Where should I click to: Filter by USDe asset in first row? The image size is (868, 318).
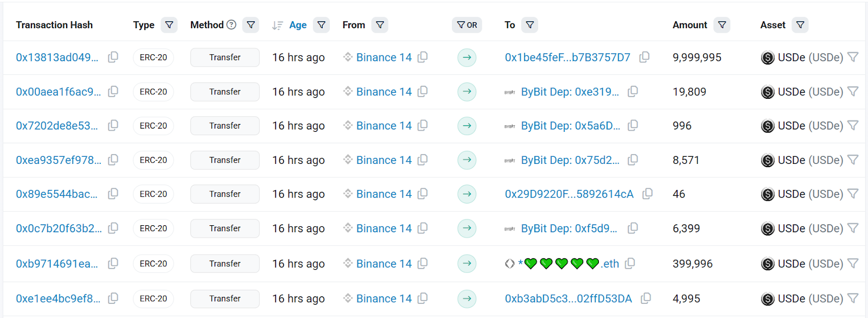(853, 57)
